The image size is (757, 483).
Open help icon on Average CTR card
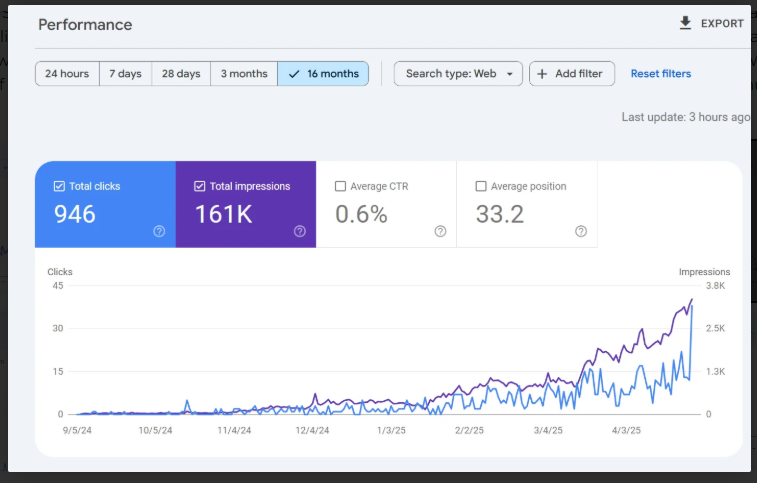(440, 231)
